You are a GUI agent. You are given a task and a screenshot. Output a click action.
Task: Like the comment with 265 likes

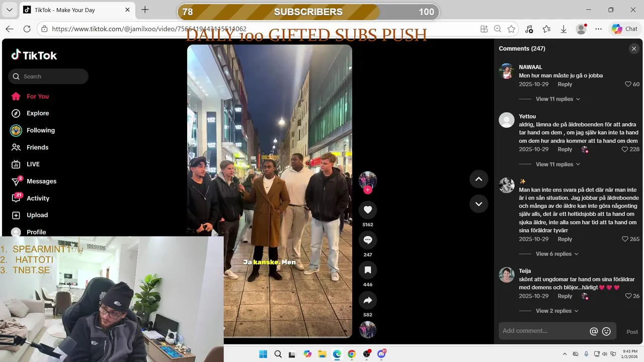coord(625,239)
